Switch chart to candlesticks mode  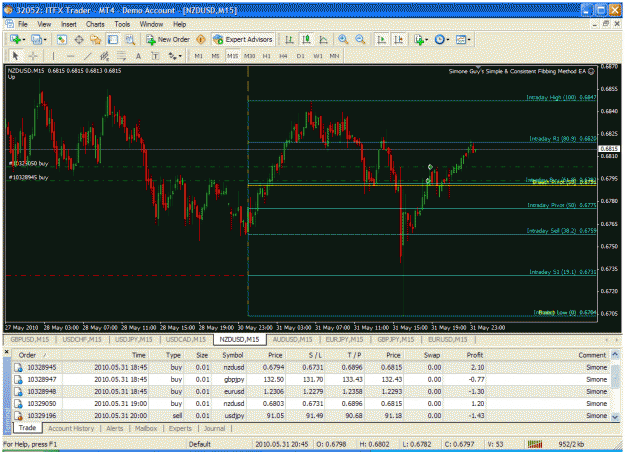(x=306, y=39)
